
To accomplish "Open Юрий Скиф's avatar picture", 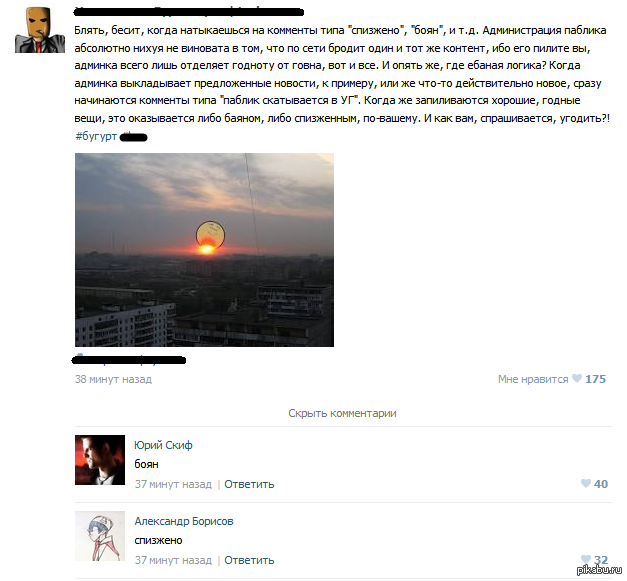I will pos(100,460).
